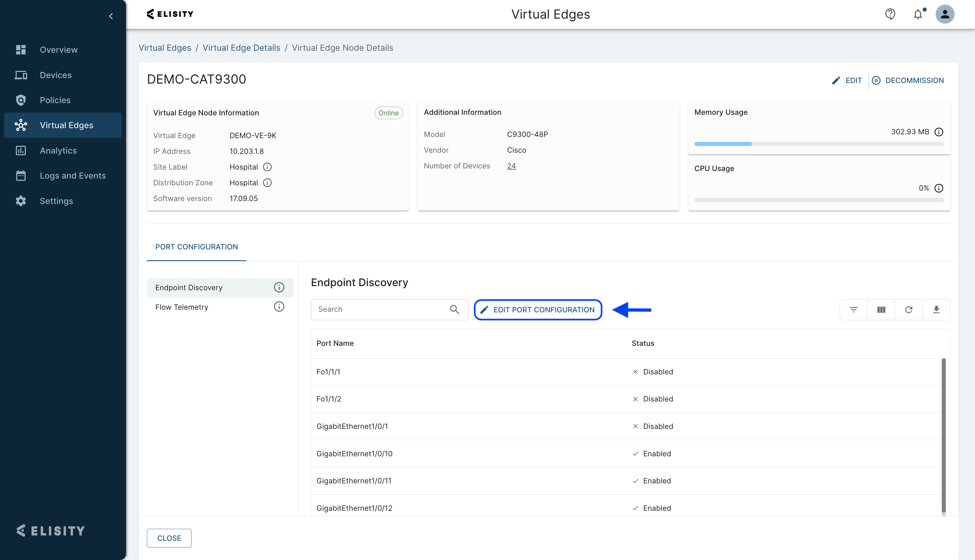Select Flow Telemetry in the side list
975x560 pixels.
pos(182,307)
